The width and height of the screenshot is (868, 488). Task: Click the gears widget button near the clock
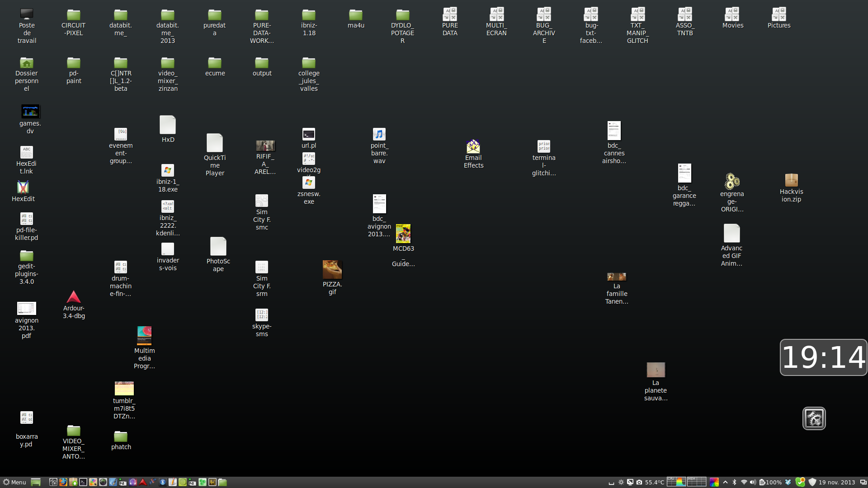click(814, 418)
